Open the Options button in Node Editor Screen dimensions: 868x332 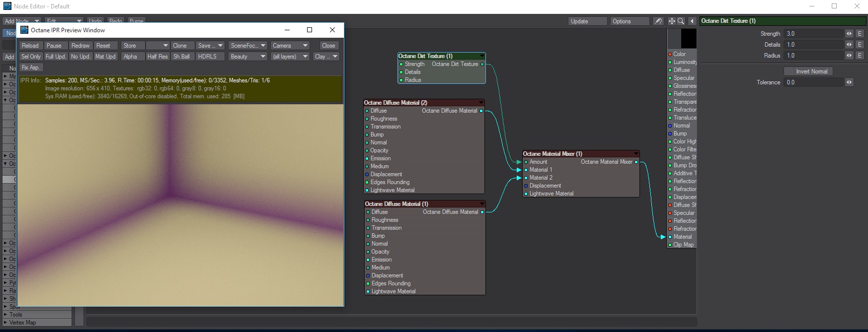point(630,21)
